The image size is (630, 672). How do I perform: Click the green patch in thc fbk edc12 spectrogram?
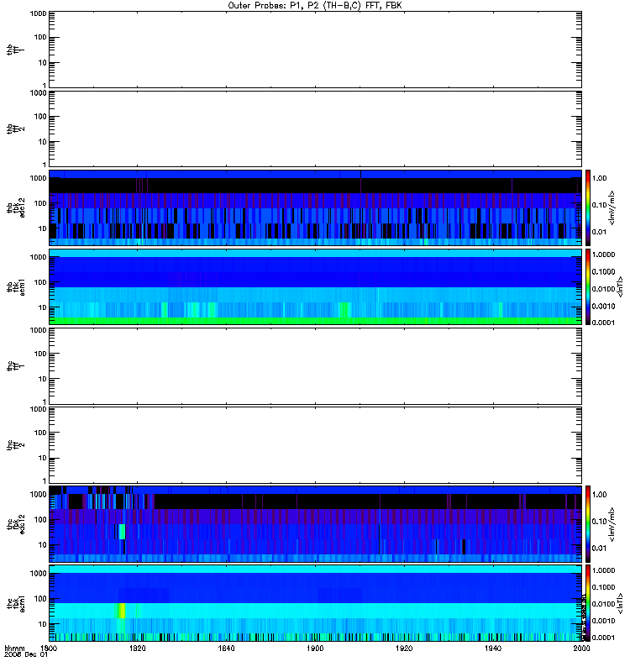point(122,532)
